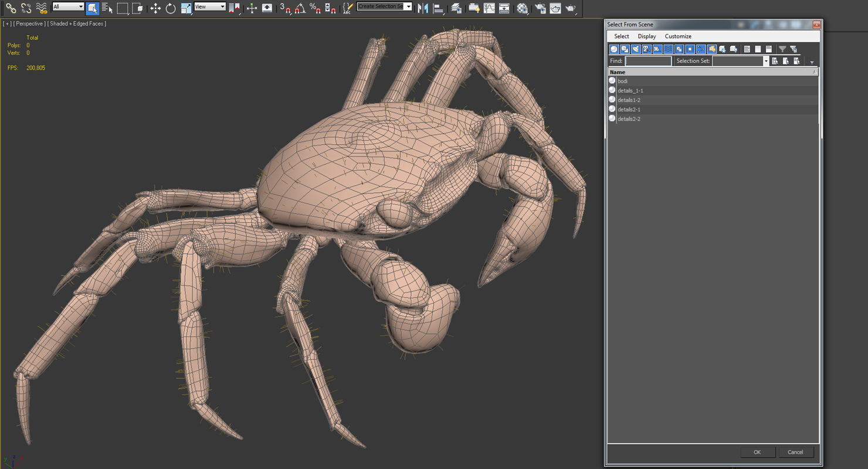Toggle Display Cameras filter in dialog
The image size is (868, 469).
pos(646,49)
